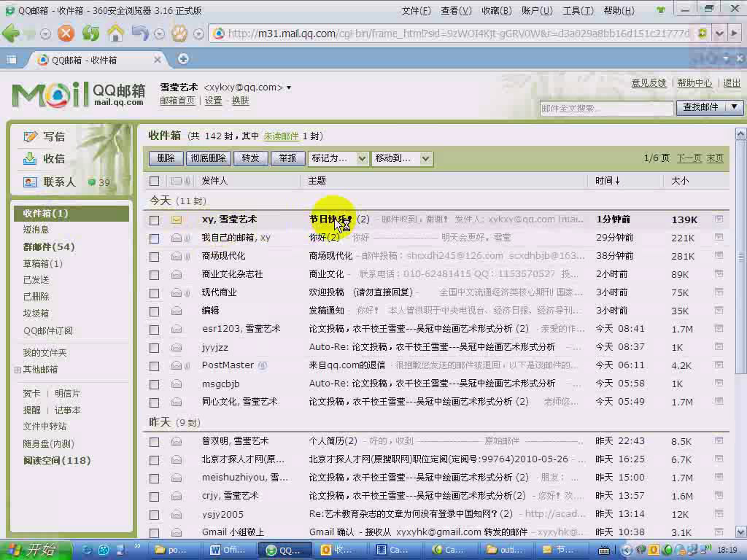Open the back button history dropdown
The height and width of the screenshot is (560, 747).
point(45,34)
